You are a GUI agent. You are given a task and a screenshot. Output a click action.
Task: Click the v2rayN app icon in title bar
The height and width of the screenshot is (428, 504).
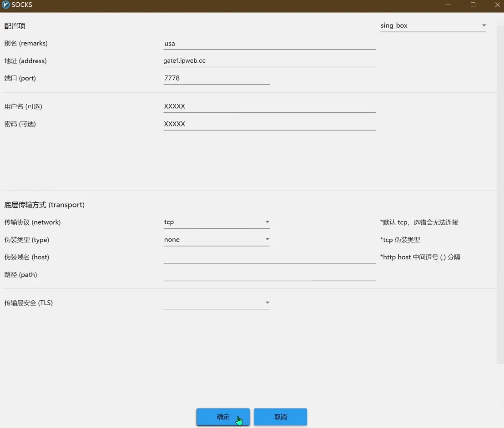click(x=6, y=5)
